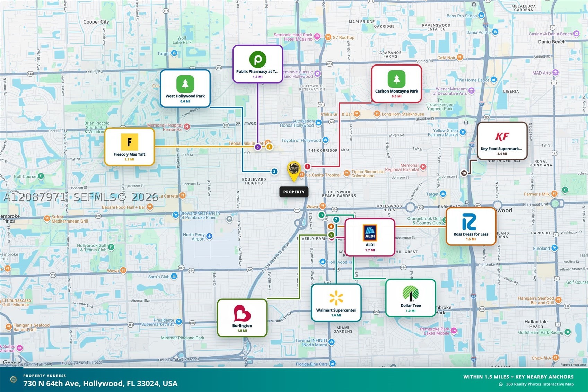Select the AutoNation Honda Hollywood pin
This screenshot has width=588, height=392.
click(x=318, y=122)
